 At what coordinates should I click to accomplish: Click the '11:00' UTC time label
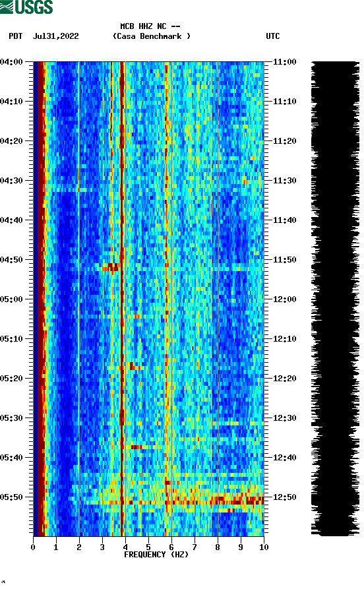coord(285,61)
